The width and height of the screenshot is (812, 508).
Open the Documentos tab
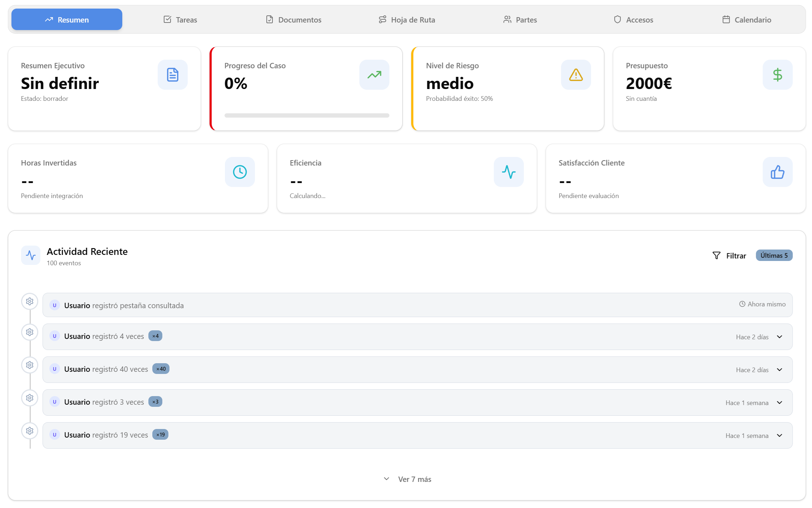[x=293, y=20]
